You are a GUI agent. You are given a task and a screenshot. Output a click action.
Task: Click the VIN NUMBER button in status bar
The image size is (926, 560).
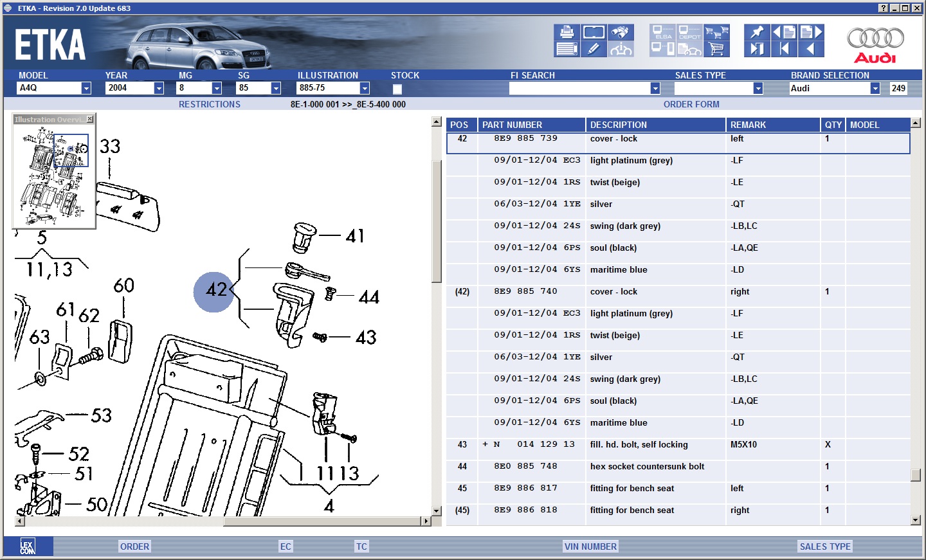pos(590,546)
